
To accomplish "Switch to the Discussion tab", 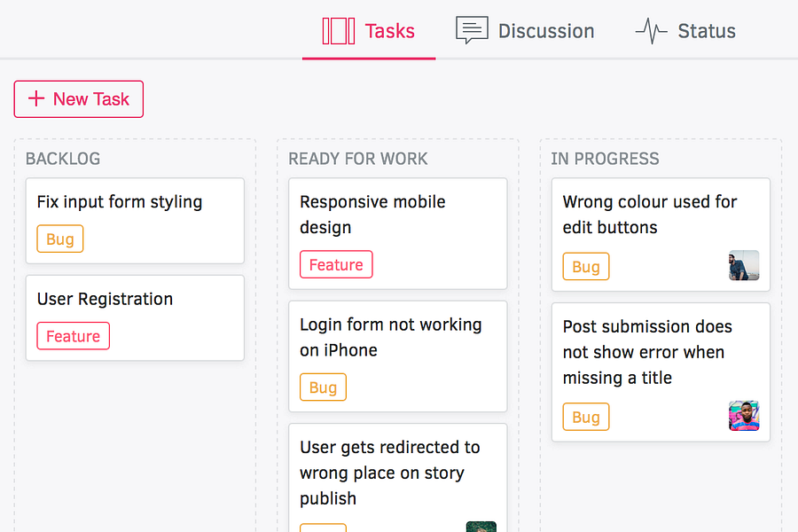I will click(525, 31).
